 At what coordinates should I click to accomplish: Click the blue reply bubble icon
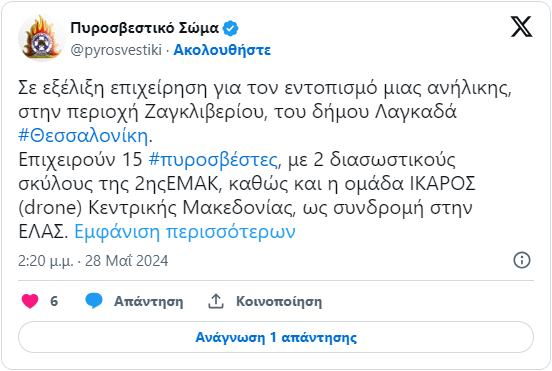pos(94,301)
